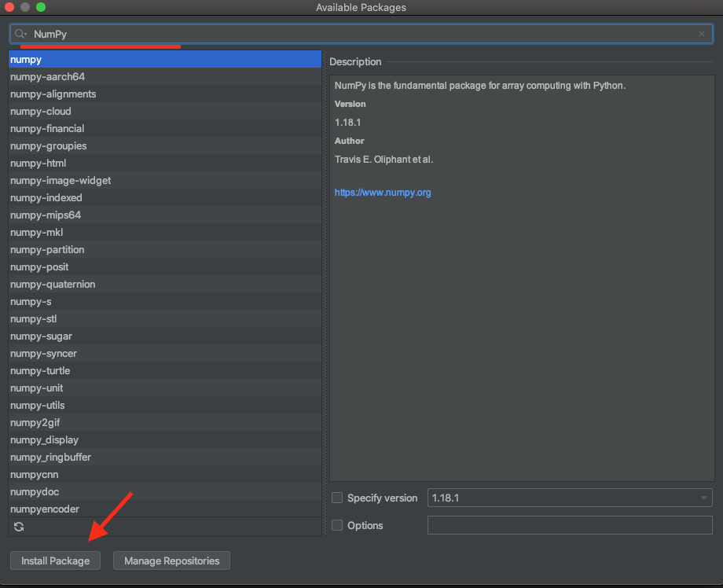Viewport: 723px width, 588px height.
Task: Click the Manage Repositories button
Action: tap(171, 560)
